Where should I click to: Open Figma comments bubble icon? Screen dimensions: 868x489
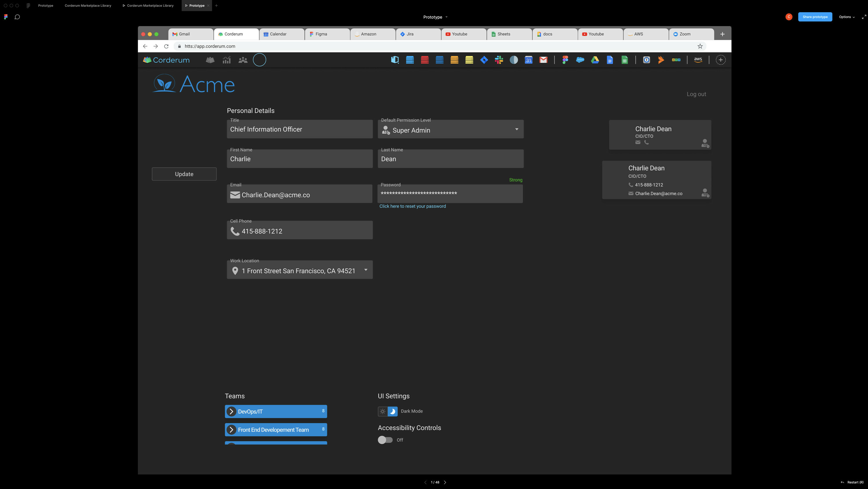[x=17, y=17]
